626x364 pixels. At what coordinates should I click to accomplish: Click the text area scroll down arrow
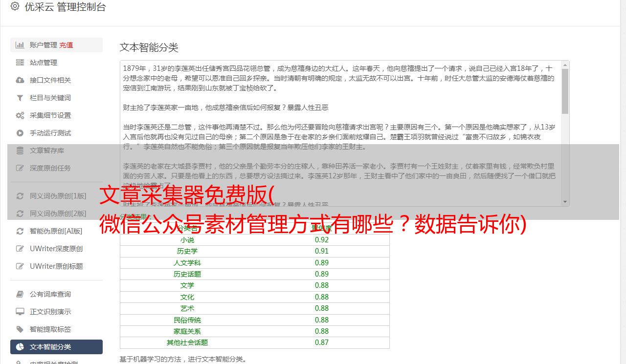565,202
